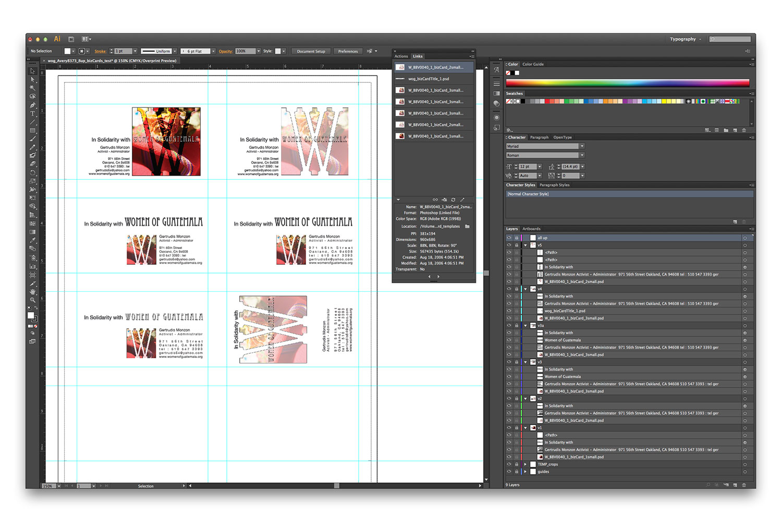The height and width of the screenshot is (532, 782).
Task: Switch to the Links tab
Action: (418, 56)
